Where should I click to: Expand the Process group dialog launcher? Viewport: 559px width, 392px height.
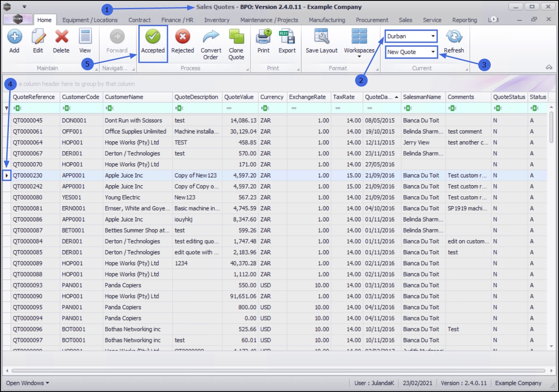[247, 69]
